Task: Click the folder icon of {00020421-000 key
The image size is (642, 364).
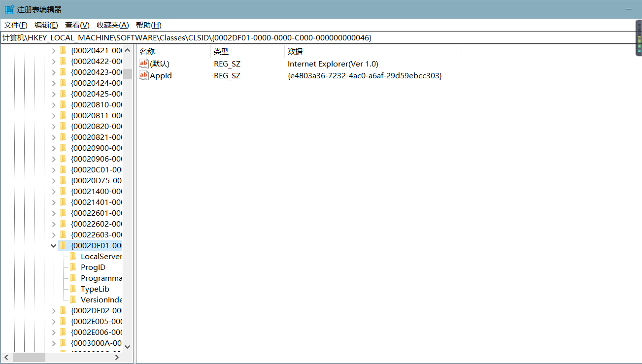Action: (x=63, y=50)
